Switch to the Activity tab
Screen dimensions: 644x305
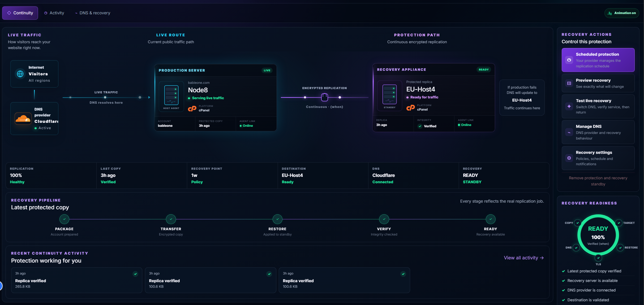[x=54, y=13]
